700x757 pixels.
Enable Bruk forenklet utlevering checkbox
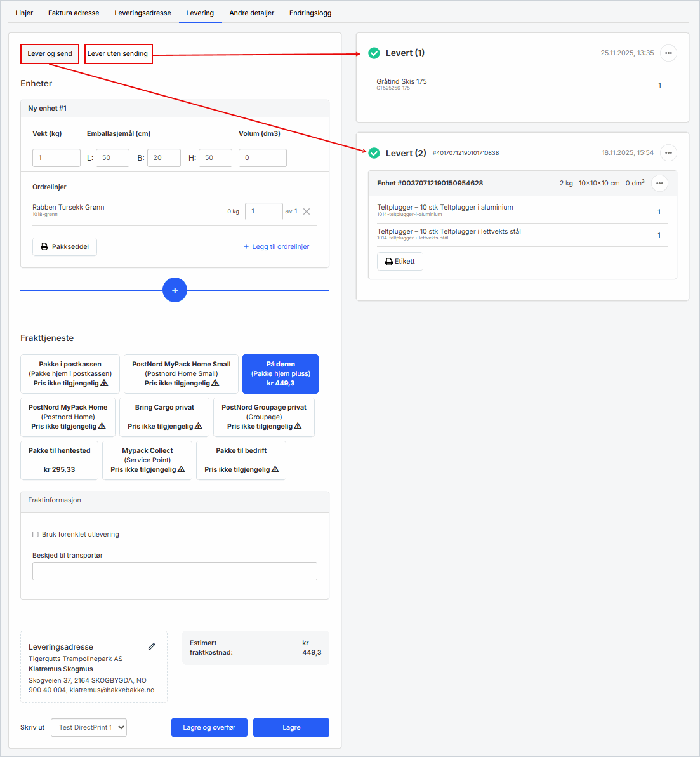tap(36, 535)
